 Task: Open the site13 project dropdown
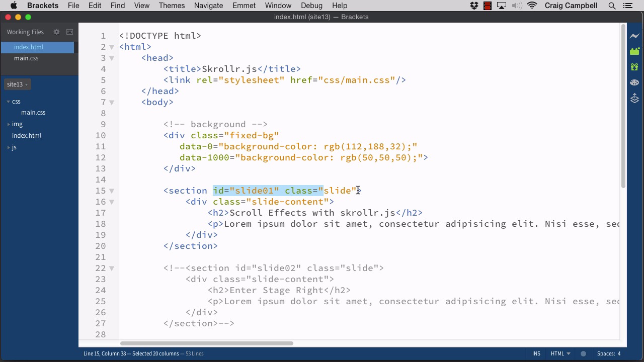pos(18,84)
